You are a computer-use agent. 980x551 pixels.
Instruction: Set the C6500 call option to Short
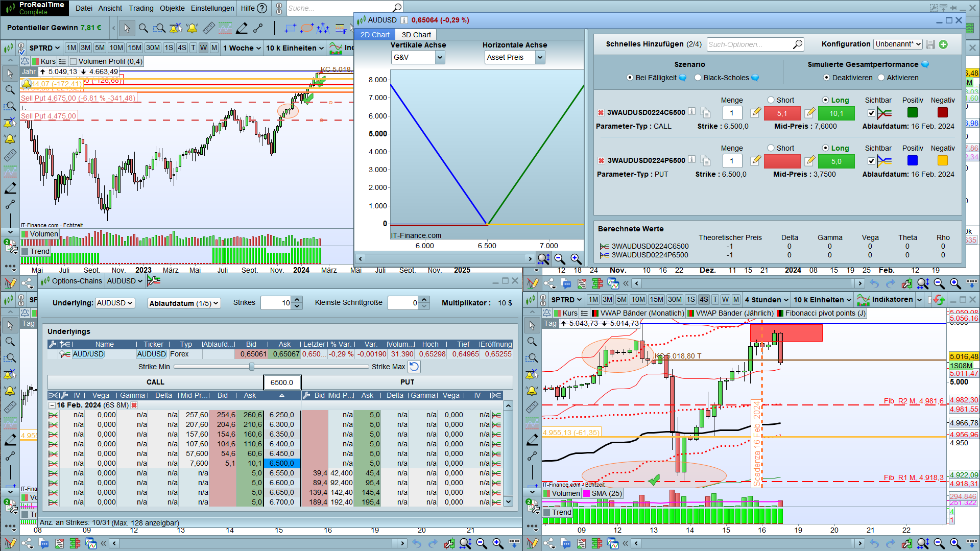771,100
